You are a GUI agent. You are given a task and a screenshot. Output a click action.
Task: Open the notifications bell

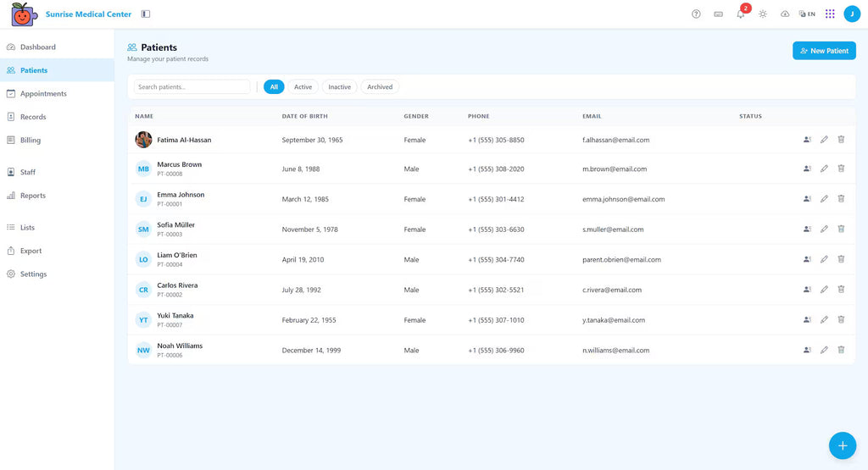[x=741, y=14]
